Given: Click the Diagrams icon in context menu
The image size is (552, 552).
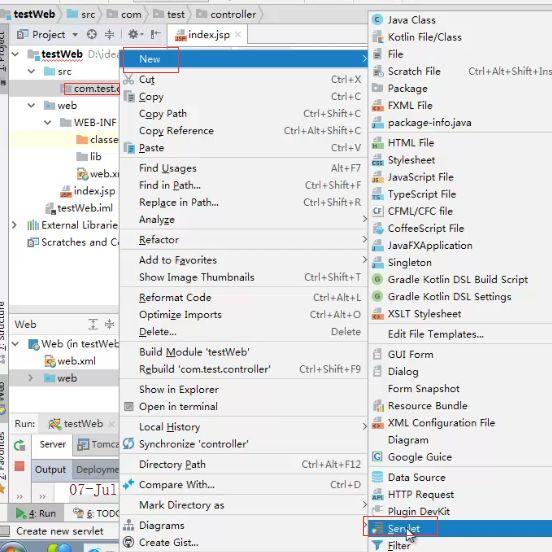Looking at the screenshot, I should (128, 525).
